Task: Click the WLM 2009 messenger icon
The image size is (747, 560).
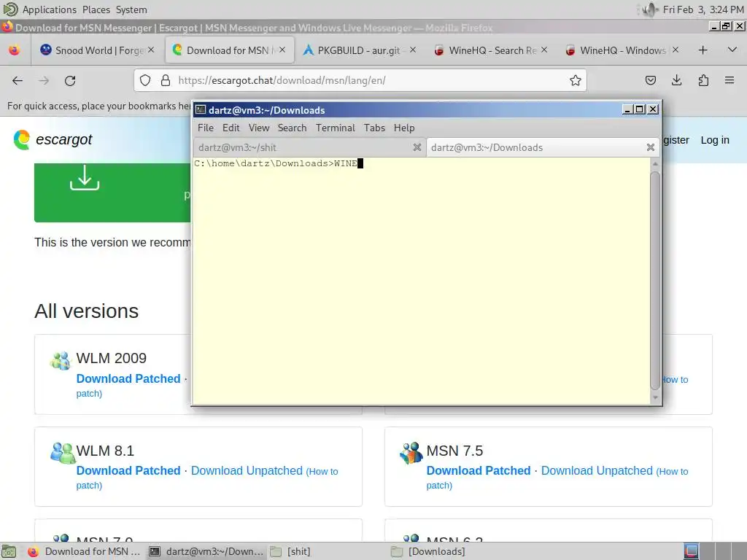Action: [x=60, y=360]
